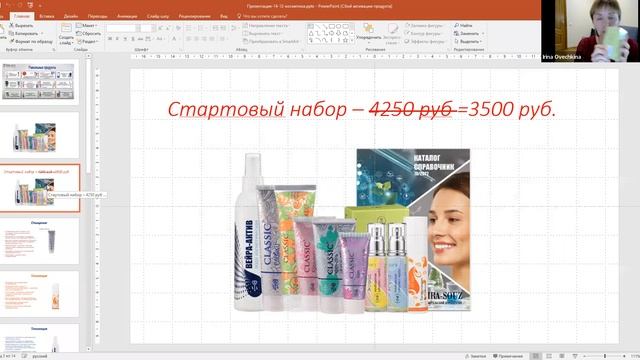Screen dimensions: 640x360
Task: Open Эффекты фигуры shape effects
Action: (x=425, y=41)
